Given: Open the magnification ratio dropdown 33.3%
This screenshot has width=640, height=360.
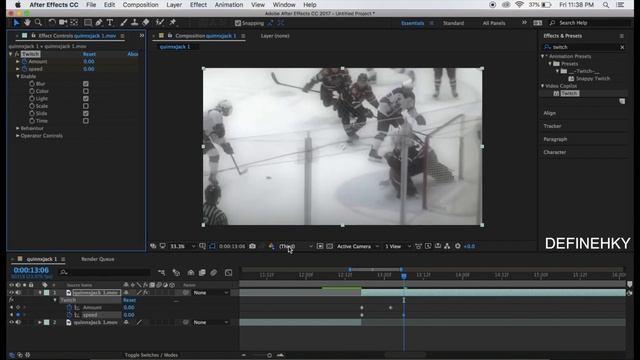Looking at the screenshot, I should point(182,246).
